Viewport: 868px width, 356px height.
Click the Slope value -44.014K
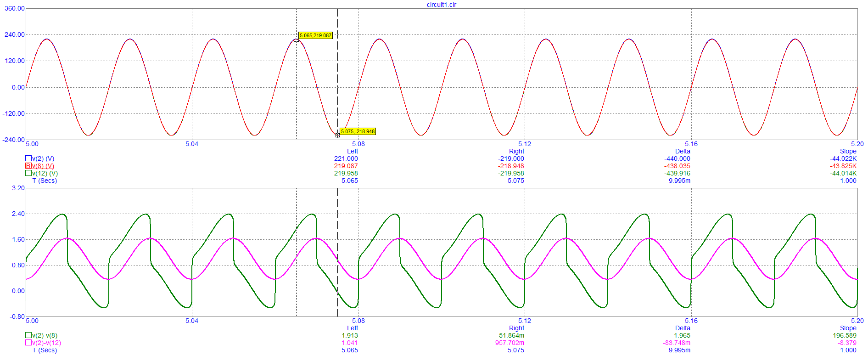coord(844,173)
